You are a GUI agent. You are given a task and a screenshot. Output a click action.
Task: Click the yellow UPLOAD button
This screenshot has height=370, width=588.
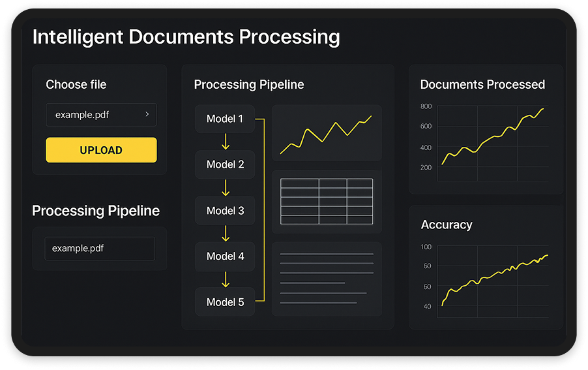pyautogui.click(x=101, y=150)
